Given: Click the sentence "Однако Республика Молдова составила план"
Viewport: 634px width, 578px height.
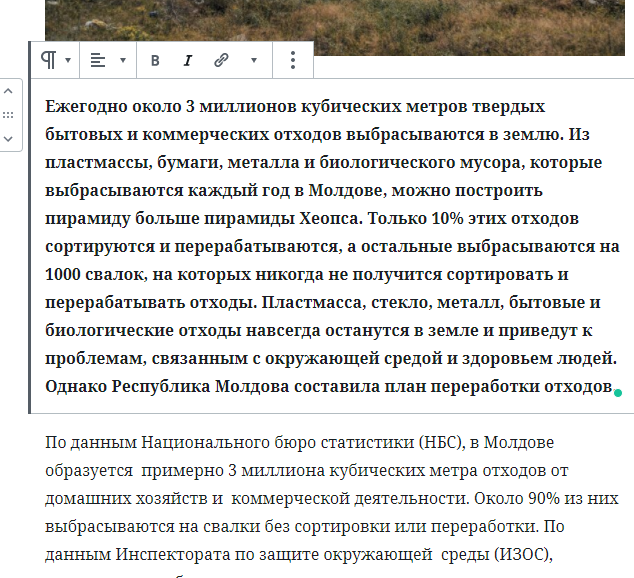Looking at the screenshot, I should pyautogui.click(x=237, y=386).
